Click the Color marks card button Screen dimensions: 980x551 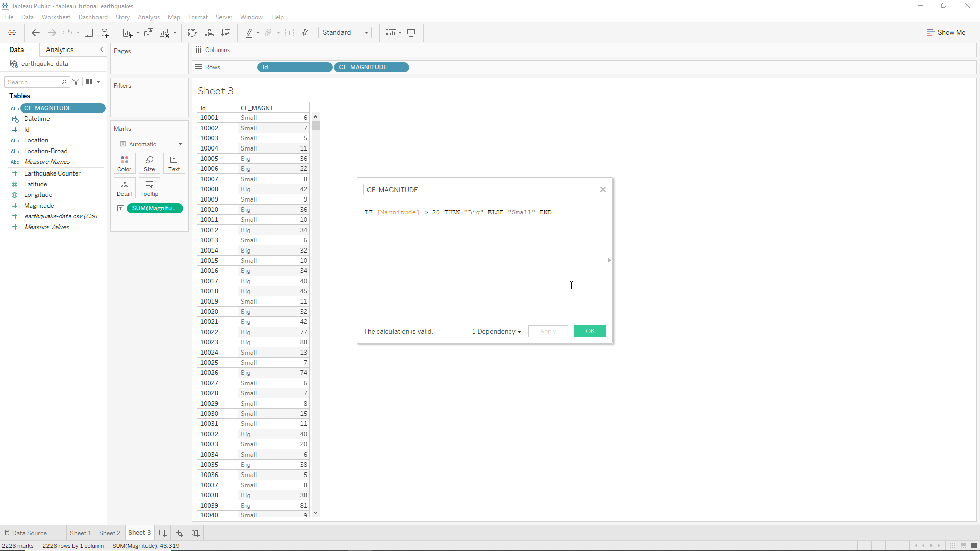(125, 163)
